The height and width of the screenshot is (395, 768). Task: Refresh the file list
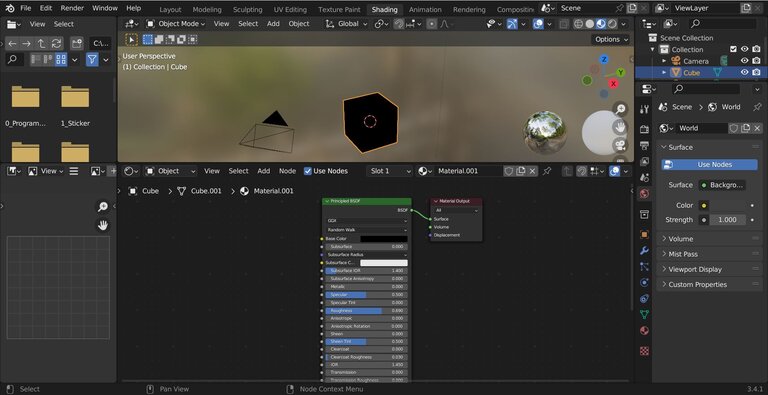pyautogui.click(x=56, y=44)
